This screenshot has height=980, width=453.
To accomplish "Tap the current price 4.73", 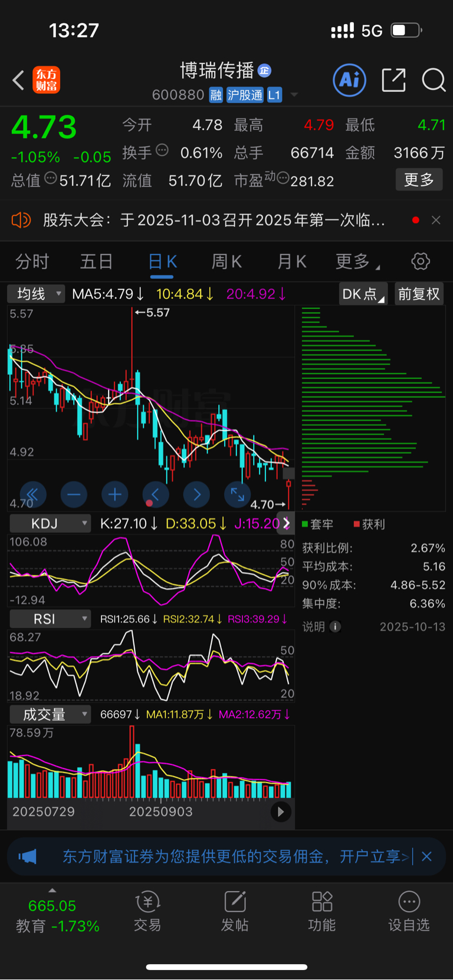I will (44, 127).
